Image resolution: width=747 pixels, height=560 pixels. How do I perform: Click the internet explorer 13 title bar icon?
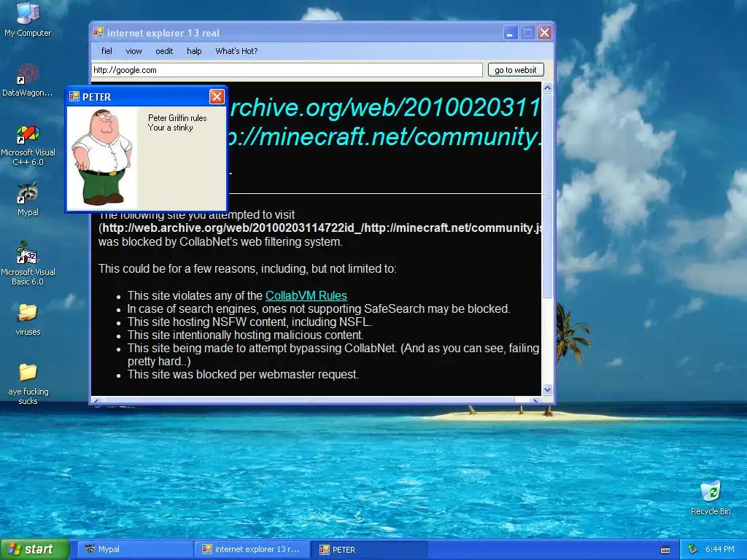coord(98,32)
